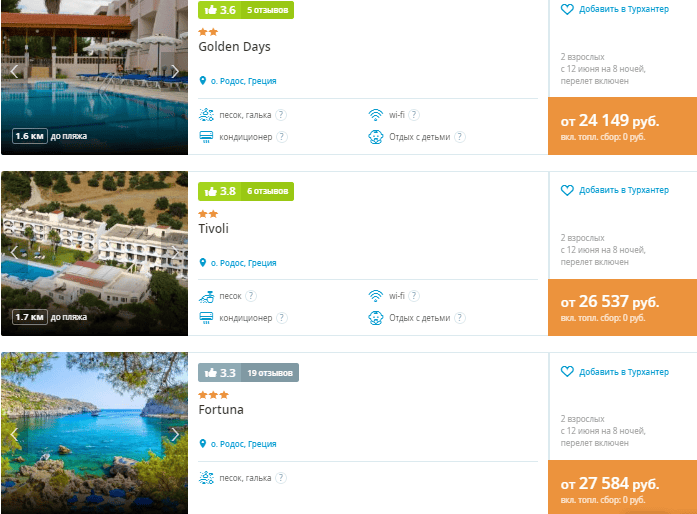Viewport: 697px width, 514px height.
Task: Click heart icon for Fortuna hotel
Action: coord(567,372)
